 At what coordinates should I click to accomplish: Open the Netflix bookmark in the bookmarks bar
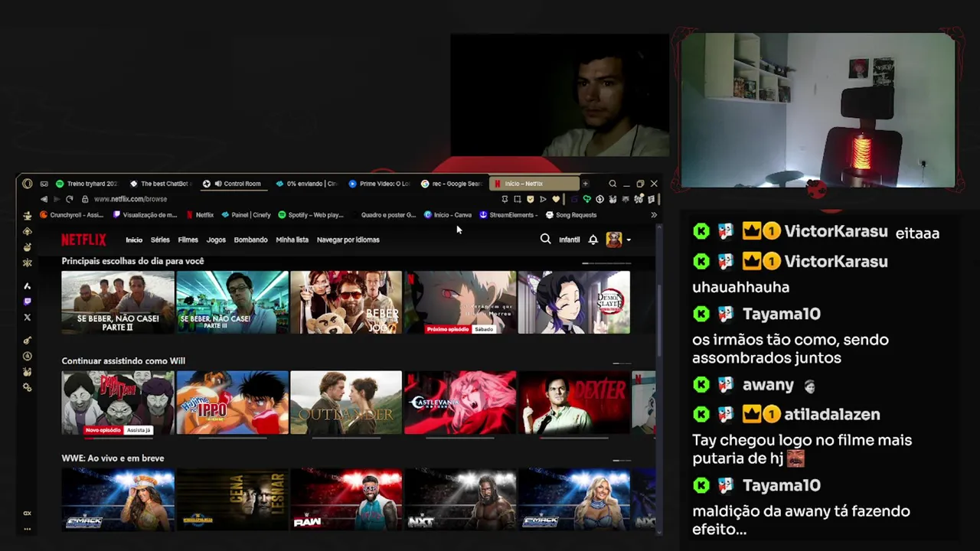[200, 215]
